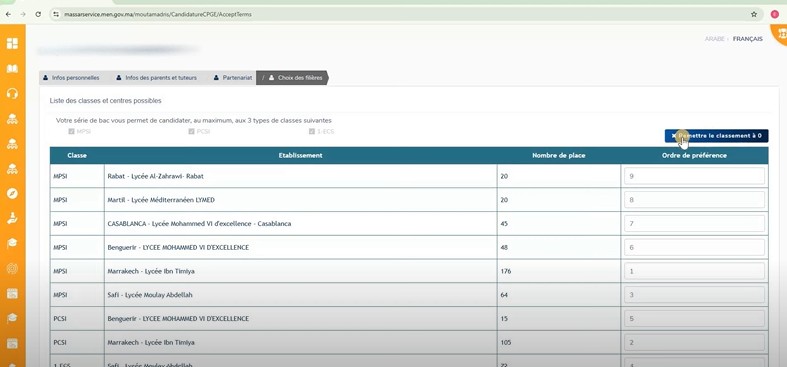Click MPSI class cell in Rabat row
787x367 pixels.
pos(77,176)
